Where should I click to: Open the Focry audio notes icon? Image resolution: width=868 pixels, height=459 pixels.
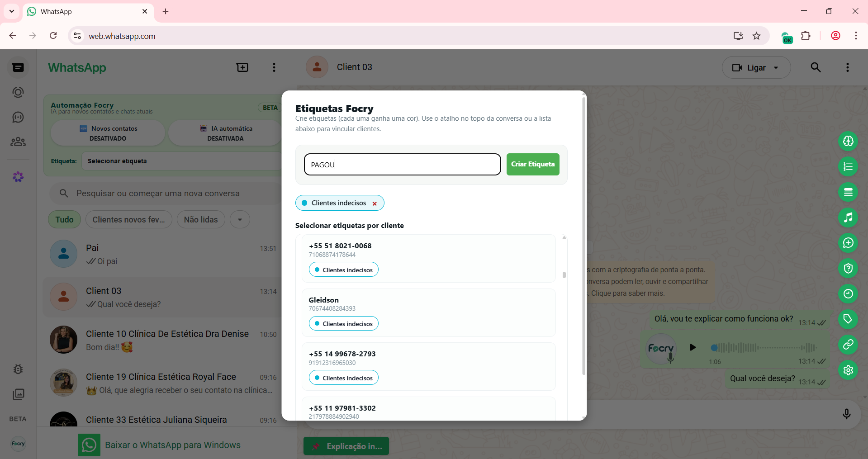coord(848,218)
